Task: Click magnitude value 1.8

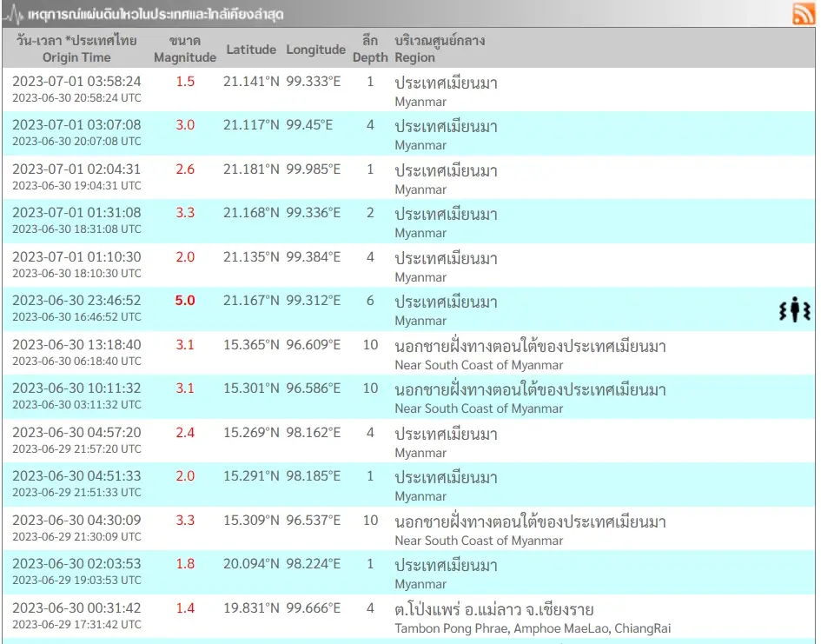Action: point(185,564)
